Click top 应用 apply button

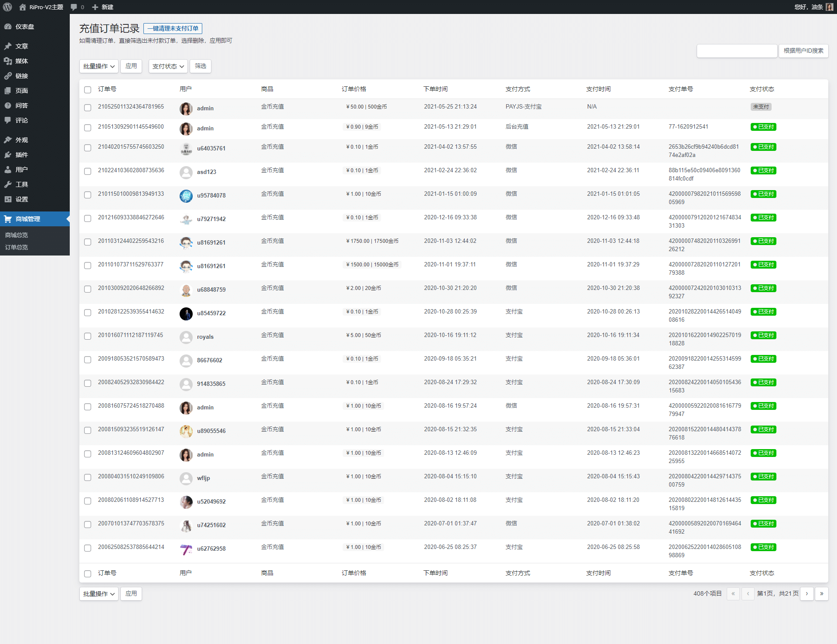tap(131, 66)
